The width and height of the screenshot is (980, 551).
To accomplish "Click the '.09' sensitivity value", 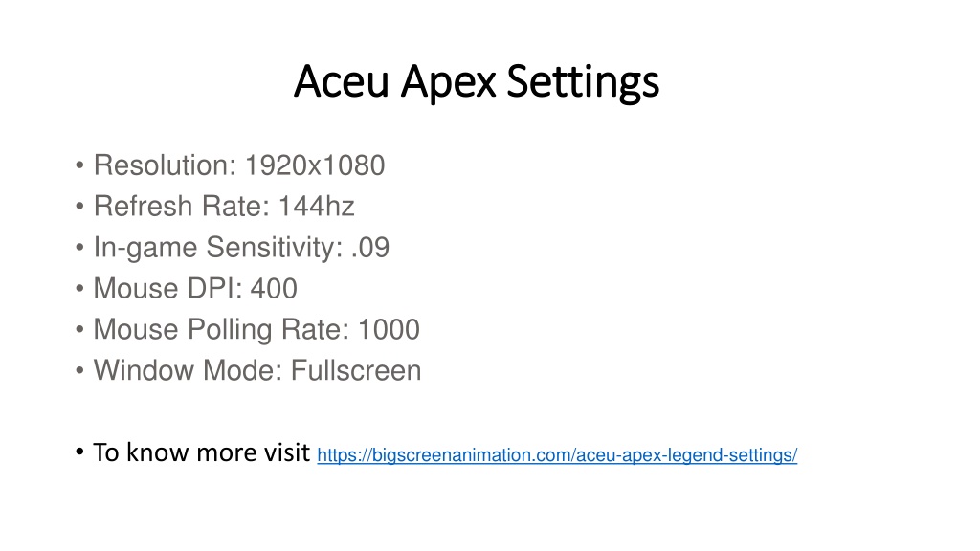I will pos(370,248).
